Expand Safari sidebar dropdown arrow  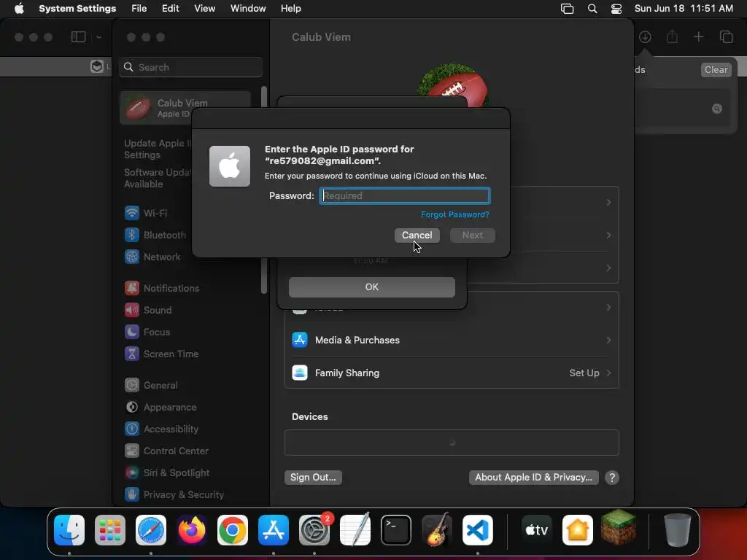click(98, 36)
